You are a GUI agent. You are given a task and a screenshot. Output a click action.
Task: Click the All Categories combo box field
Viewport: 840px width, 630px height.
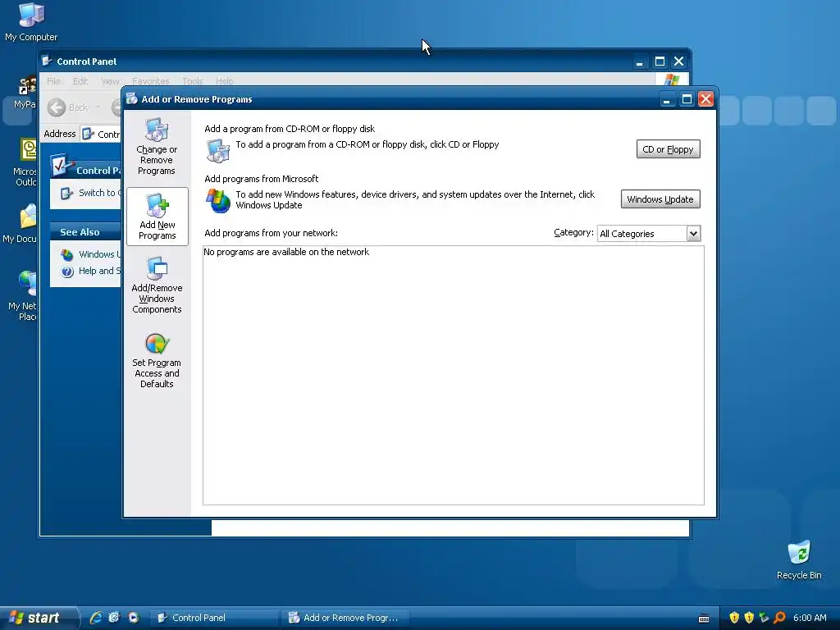point(649,234)
